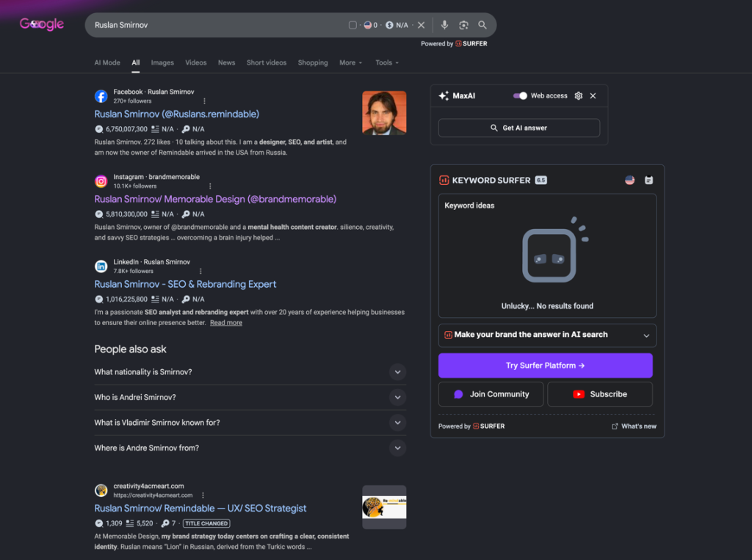Click the Keyword Surfer logo icon
Screen dimensions: 752x560
tap(444, 181)
